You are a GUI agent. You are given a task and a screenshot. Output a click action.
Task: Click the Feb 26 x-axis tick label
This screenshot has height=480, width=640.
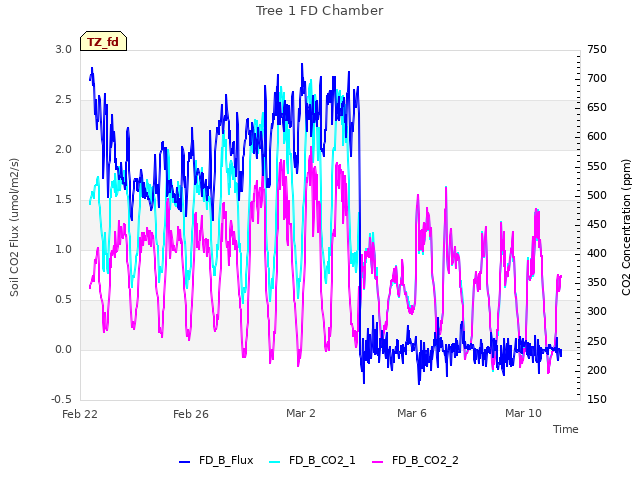point(191,414)
